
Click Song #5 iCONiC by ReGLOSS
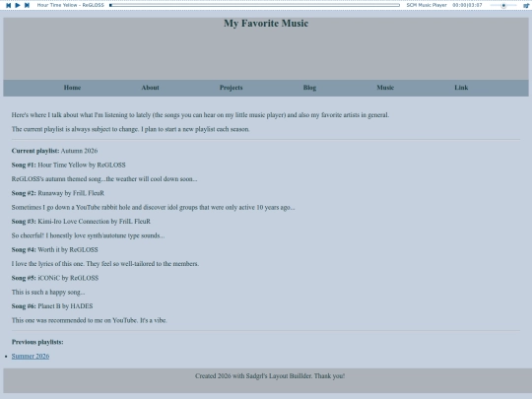tap(55, 278)
